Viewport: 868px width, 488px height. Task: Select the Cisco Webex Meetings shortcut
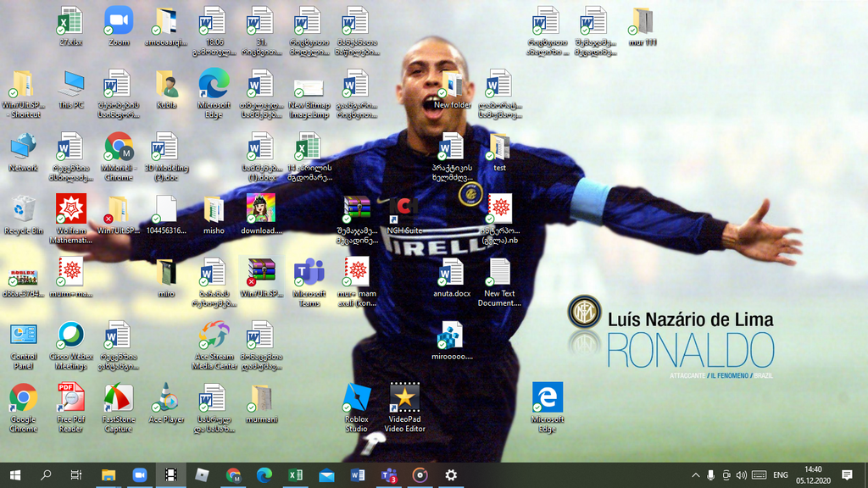(71, 346)
